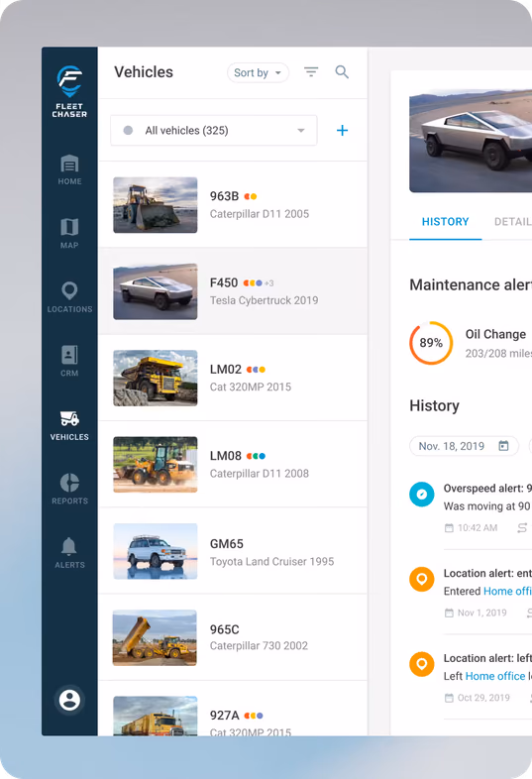The width and height of the screenshot is (532, 779).
Task: Click the 963B bulldozer thumbnail
Action: pyautogui.click(x=155, y=205)
